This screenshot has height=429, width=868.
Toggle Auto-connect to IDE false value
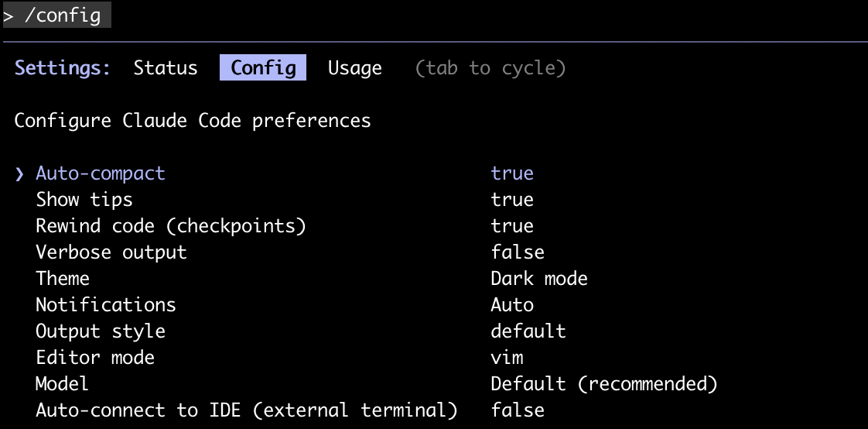point(518,410)
